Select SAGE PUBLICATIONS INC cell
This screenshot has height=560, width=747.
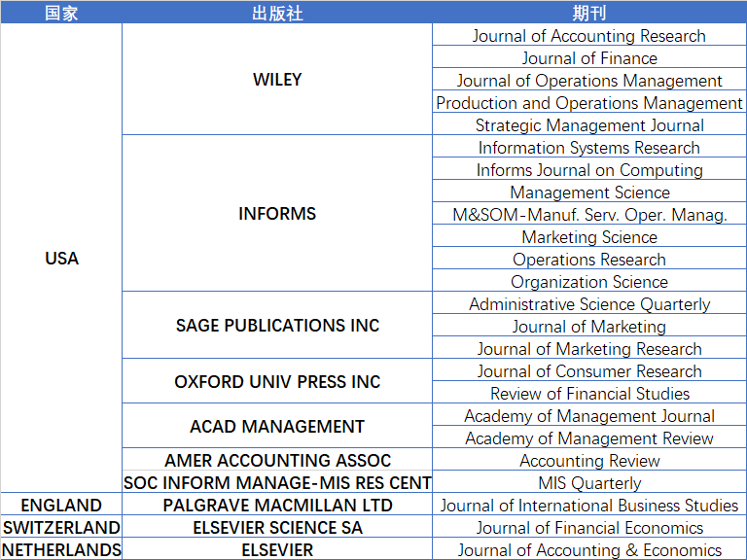(277, 326)
